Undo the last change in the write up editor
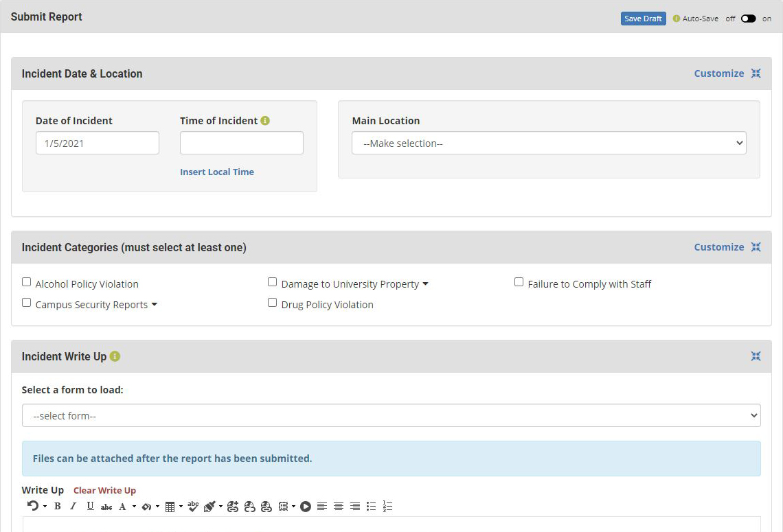Image resolution: width=783 pixels, height=532 pixels. tap(30, 506)
